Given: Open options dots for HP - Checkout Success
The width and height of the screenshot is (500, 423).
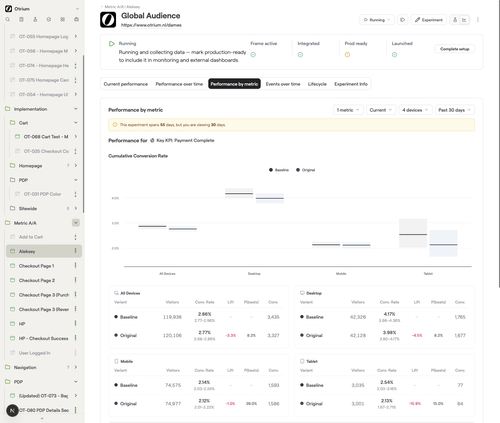Looking at the screenshot, I should (x=75, y=338).
